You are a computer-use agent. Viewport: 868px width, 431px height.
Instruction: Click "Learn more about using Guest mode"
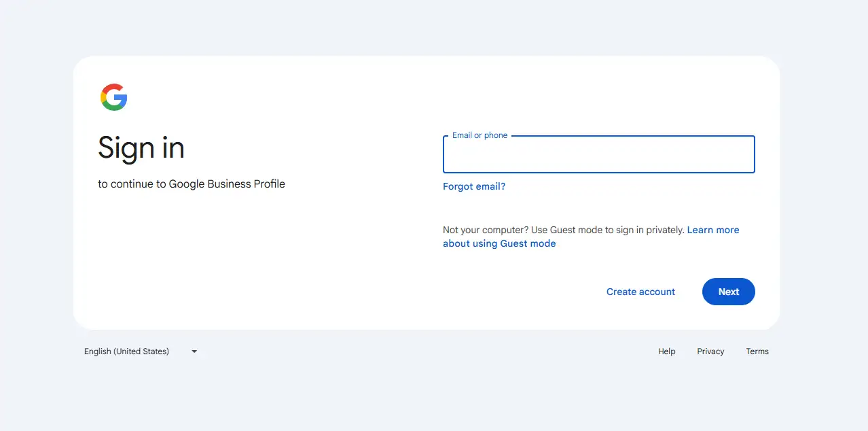point(499,243)
